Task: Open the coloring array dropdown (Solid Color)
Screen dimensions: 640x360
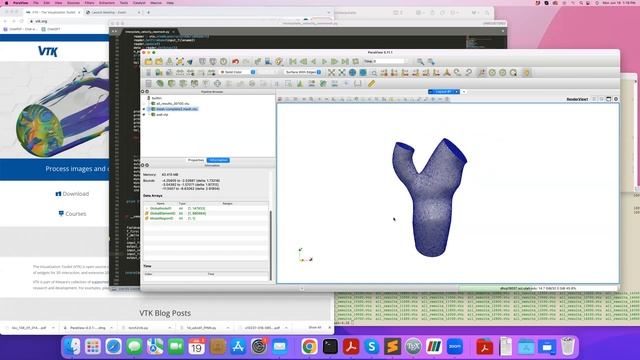Action: [x=238, y=72]
